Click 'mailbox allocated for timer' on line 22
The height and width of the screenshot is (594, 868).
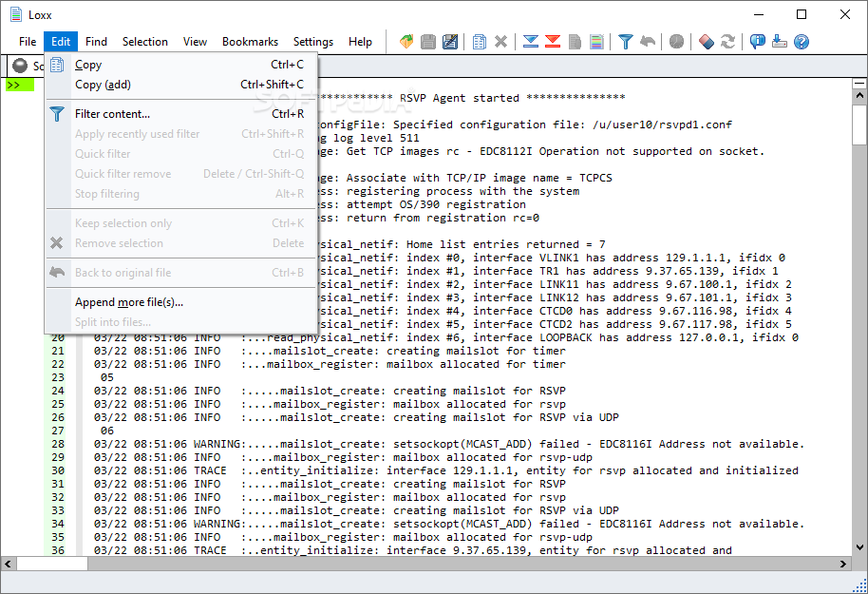(x=476, y=364)
